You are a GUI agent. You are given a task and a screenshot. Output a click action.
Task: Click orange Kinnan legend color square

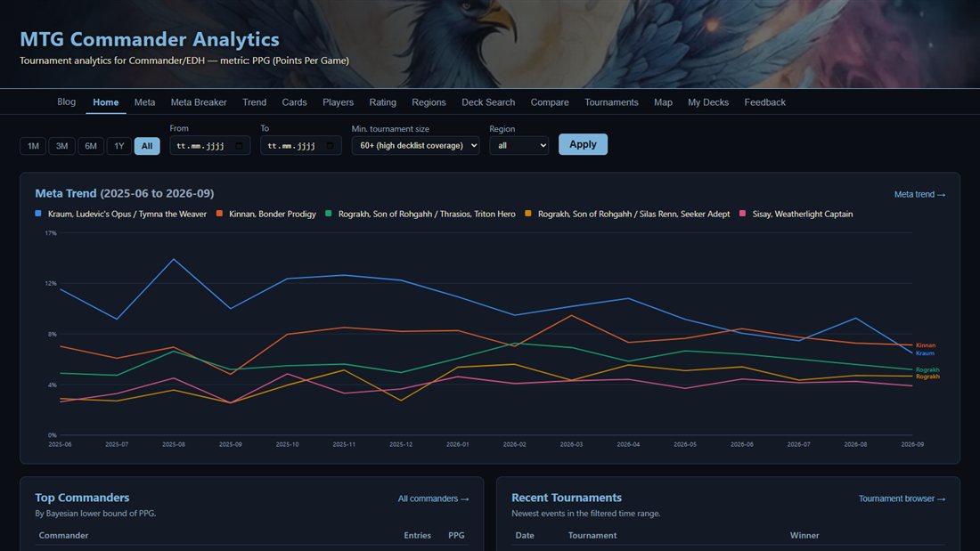219,214
